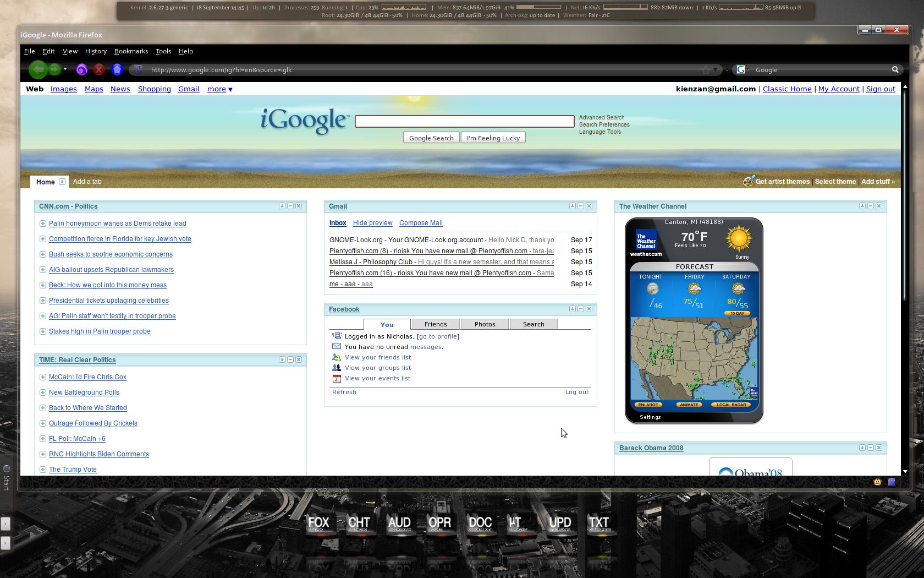The width and height of the screenshot is (924, 578).
Task: Launch FOX (Firefox) from the dock
Action: [x=318, y=524]
